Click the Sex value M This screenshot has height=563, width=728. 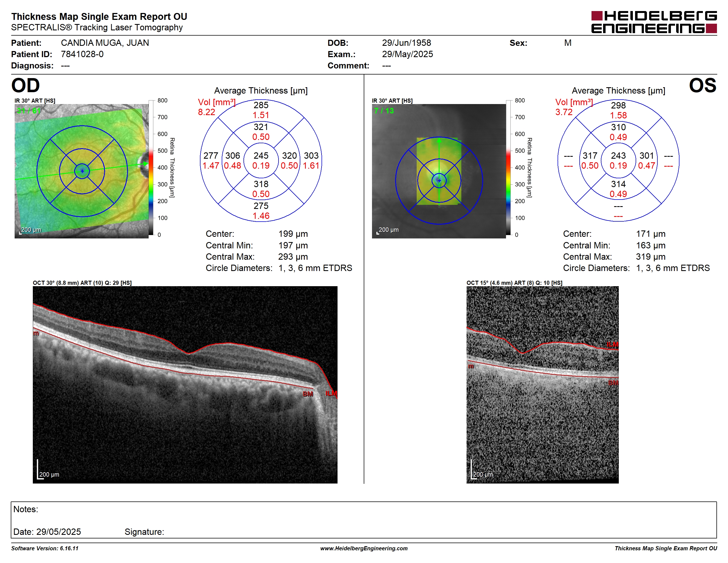click(568, 43)
